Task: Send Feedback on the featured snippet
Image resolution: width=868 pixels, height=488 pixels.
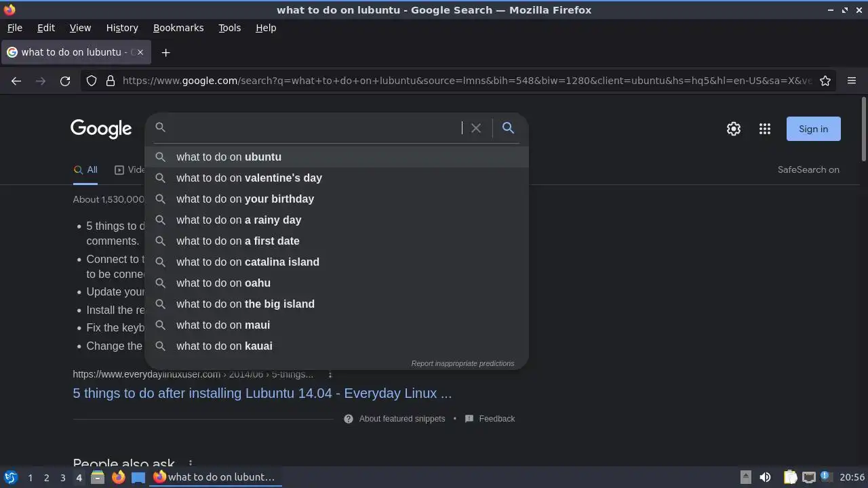Action: pos(497,419)
